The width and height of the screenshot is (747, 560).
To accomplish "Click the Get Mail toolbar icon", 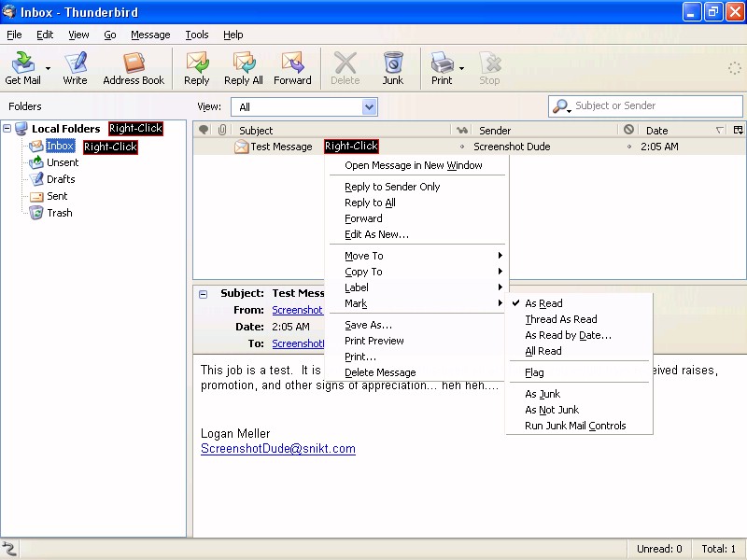I will click(x=22, y=68).
